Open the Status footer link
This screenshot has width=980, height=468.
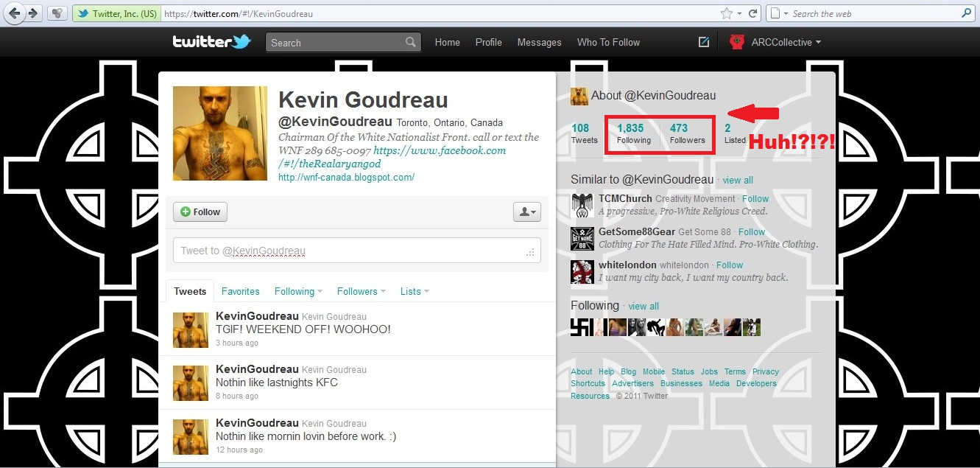(x=683, y=372)
